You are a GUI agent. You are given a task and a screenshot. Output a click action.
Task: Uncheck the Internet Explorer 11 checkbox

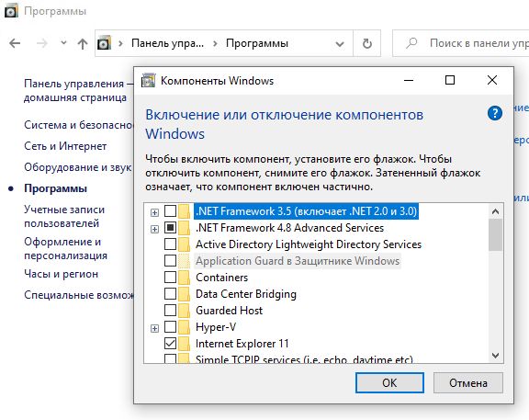tap(170, 344)
